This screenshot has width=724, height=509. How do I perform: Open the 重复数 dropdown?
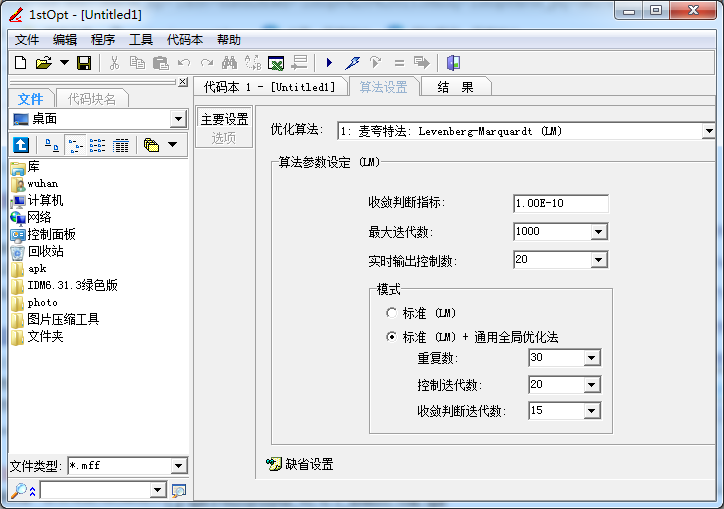[591, 358]
